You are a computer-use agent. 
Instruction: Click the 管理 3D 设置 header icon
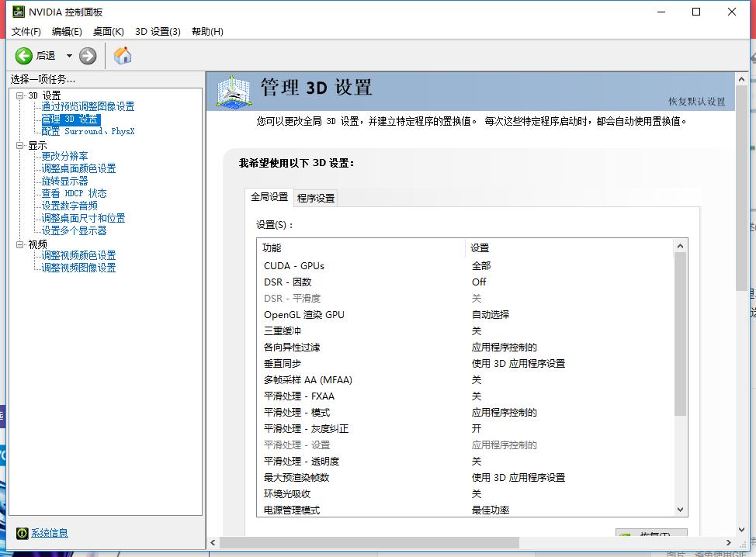point(234,91)
